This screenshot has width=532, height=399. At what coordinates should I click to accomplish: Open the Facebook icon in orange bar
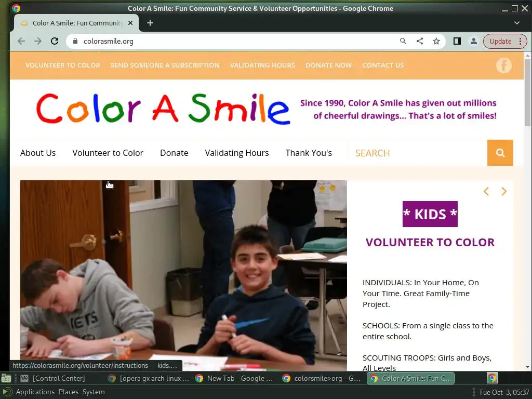point(504,65)
